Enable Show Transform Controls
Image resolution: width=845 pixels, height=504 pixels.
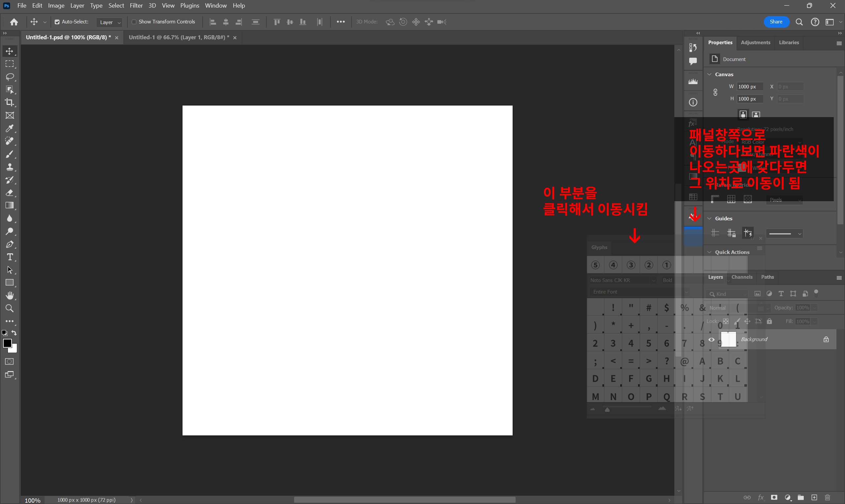(x=134, y=22)
